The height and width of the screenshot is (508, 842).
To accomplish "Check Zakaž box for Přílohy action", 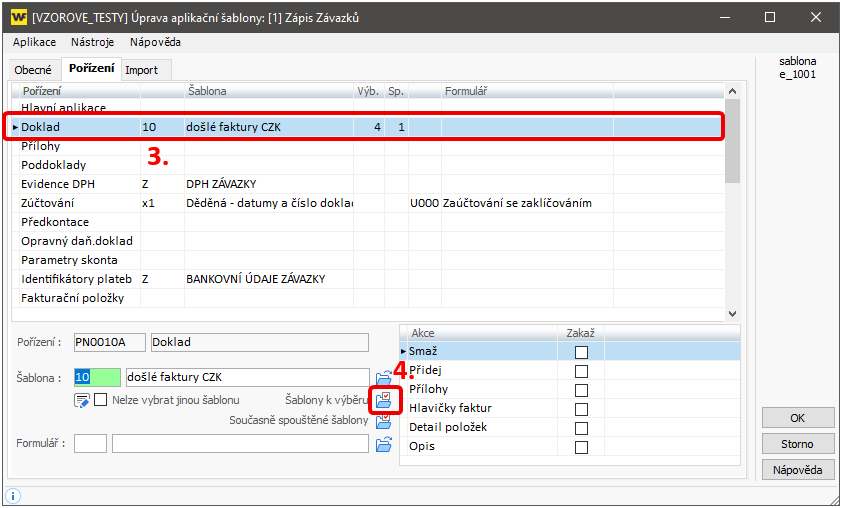I will click(581, 390).
